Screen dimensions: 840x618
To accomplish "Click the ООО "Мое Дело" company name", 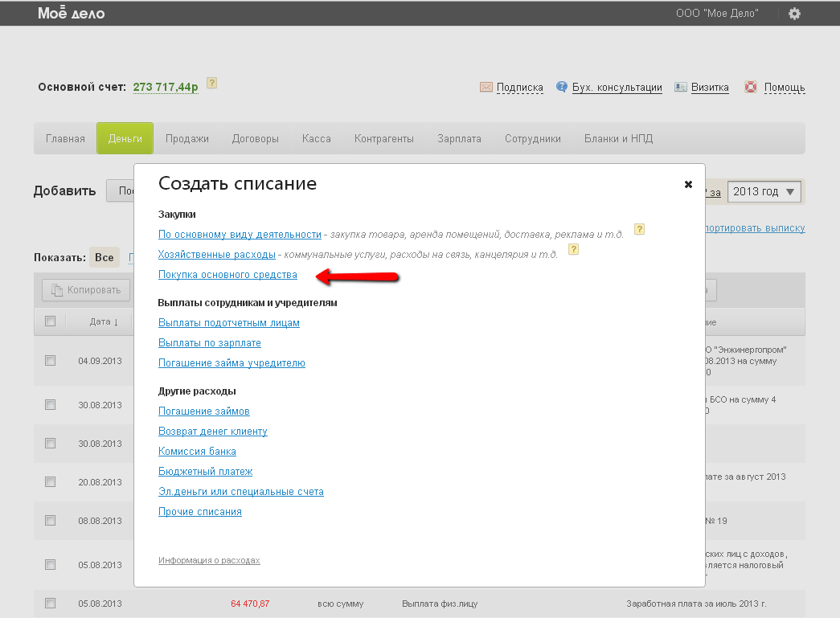I will coord(717,14).
